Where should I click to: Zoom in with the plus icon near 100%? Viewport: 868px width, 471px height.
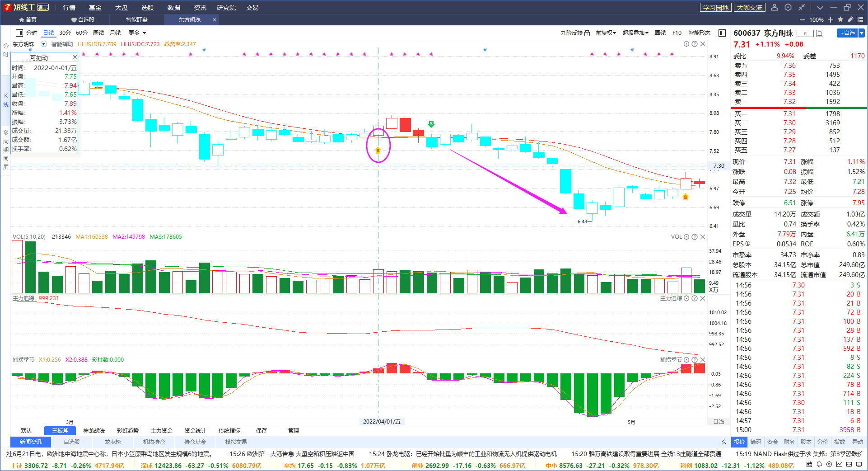click(x=831, y=20)
